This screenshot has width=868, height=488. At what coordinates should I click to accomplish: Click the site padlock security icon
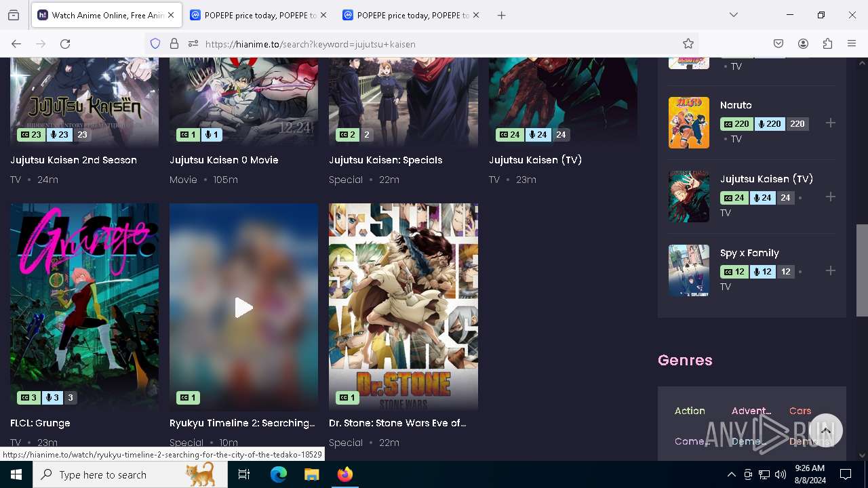click(174, 44)
